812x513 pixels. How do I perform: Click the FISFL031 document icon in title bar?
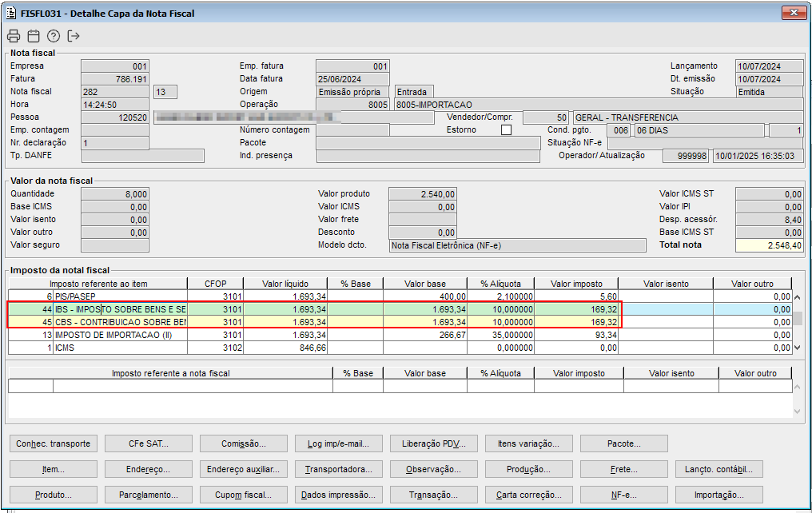pos(11,13)
